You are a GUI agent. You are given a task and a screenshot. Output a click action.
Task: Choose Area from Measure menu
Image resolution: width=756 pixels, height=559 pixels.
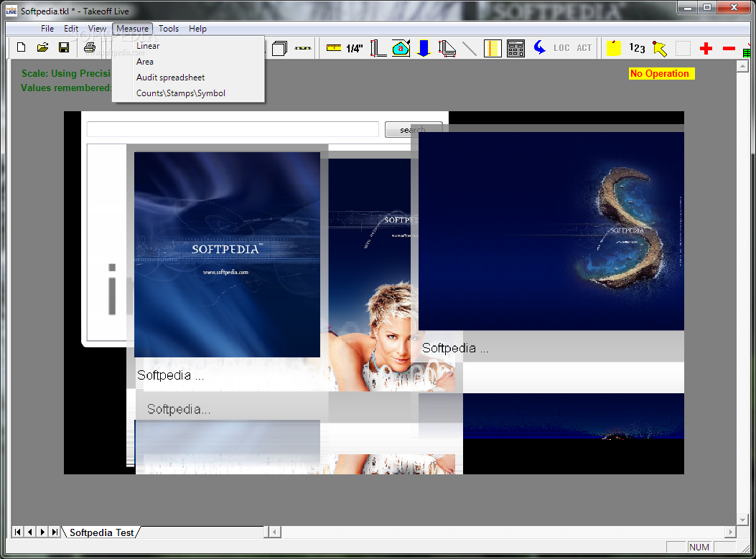pyautogui.click(x=189, y=62)
